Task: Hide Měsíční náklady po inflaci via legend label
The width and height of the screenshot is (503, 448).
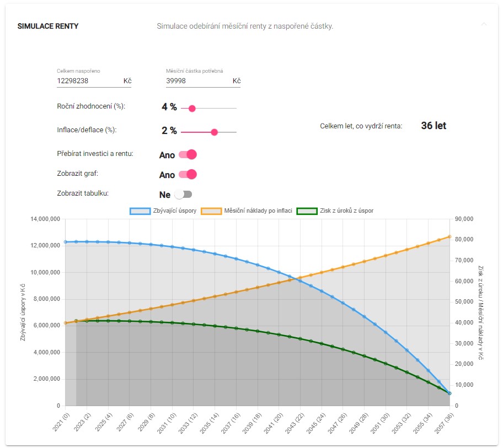Action: pyautogui.click(x=258, y=211)
